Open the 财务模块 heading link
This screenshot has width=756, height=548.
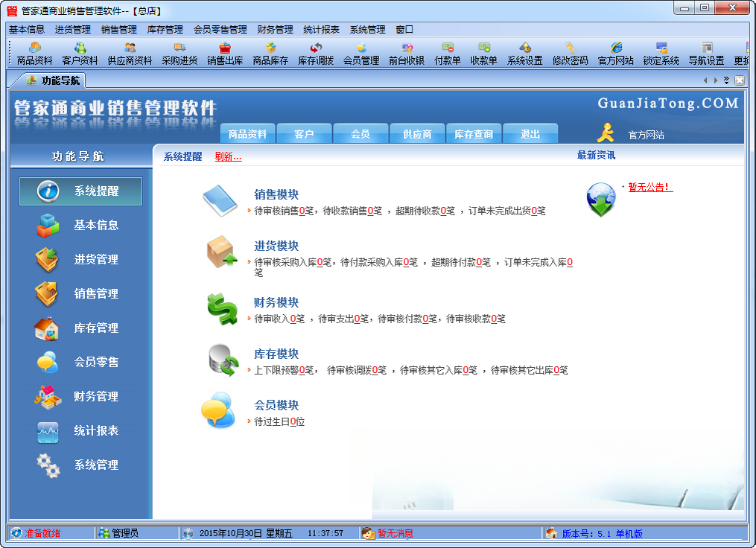pos(276,302)
